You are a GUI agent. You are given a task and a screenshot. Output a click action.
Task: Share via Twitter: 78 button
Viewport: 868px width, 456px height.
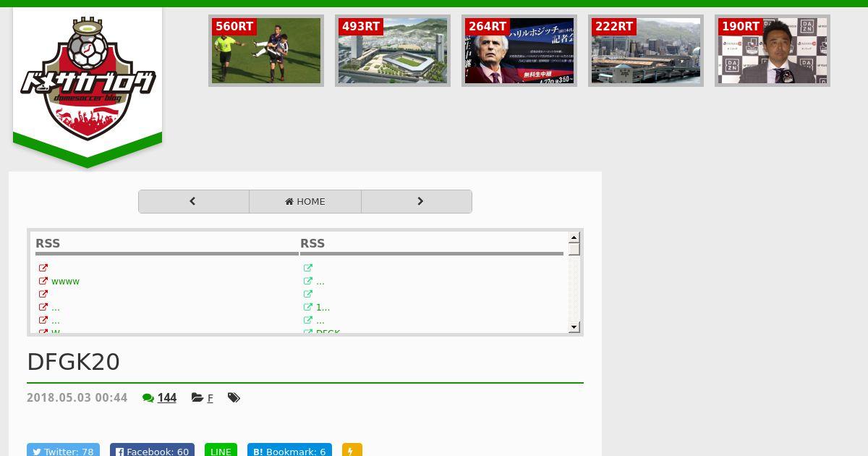[x=63, y=450]
